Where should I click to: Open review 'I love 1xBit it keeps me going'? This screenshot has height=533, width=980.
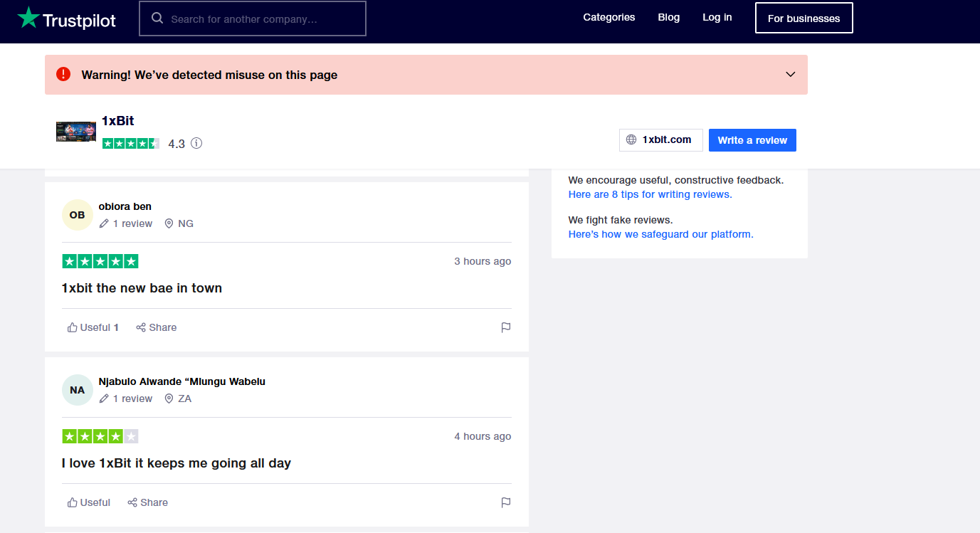point(176,463)
